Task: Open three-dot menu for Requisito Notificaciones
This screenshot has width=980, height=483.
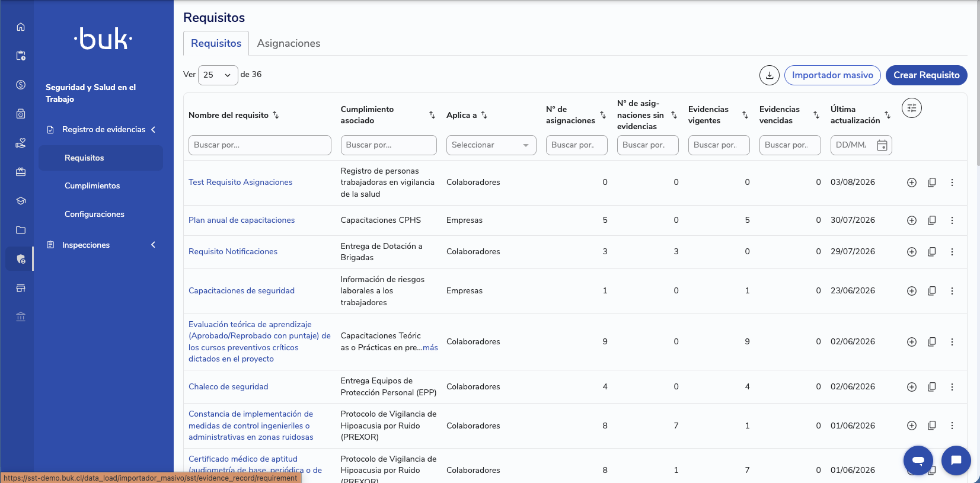Action: (x=952, y=252)
